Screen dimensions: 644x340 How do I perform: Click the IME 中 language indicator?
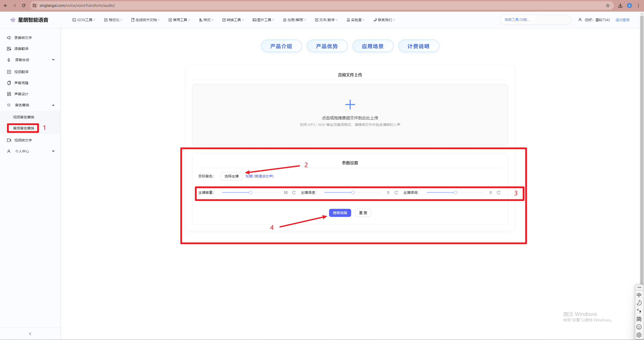[639, 295]
